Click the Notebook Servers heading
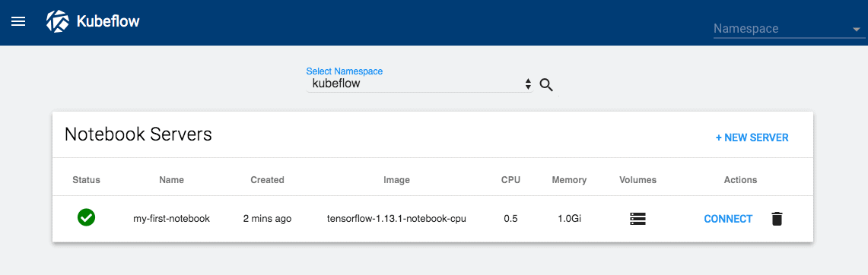The image size is (868, 275). 138,134
